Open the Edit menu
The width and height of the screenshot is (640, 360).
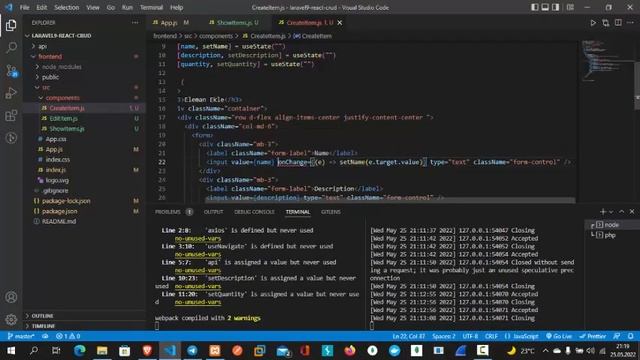pos(42,7)
